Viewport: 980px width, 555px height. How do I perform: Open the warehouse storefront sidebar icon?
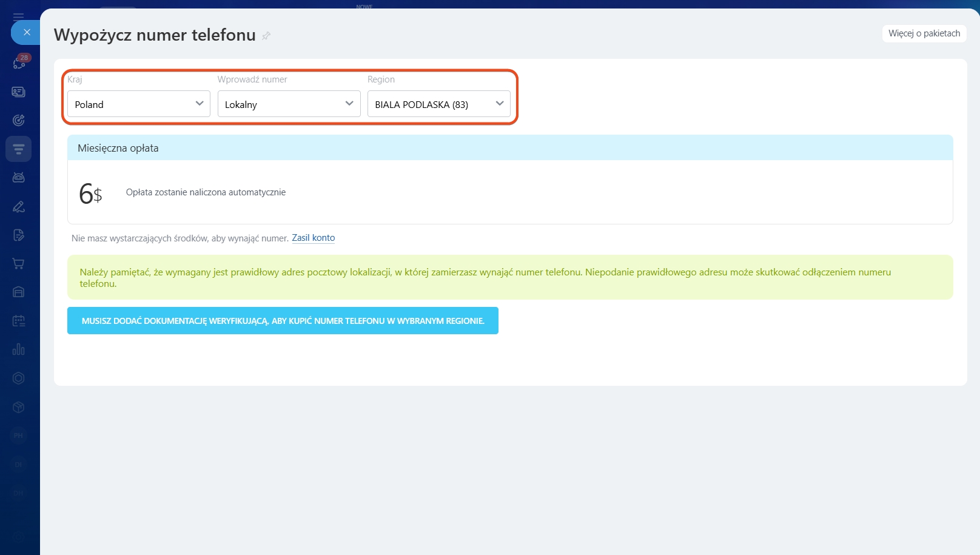click(x=19, y=292)
